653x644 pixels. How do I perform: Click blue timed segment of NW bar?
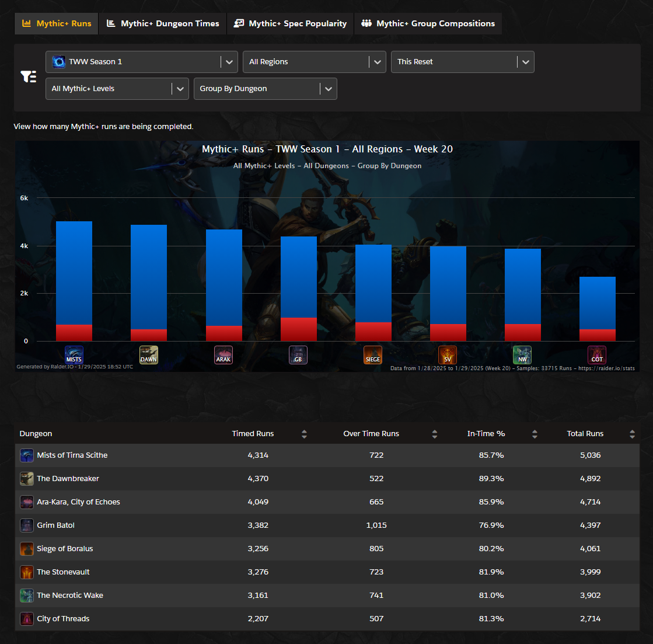coord(523,286)
